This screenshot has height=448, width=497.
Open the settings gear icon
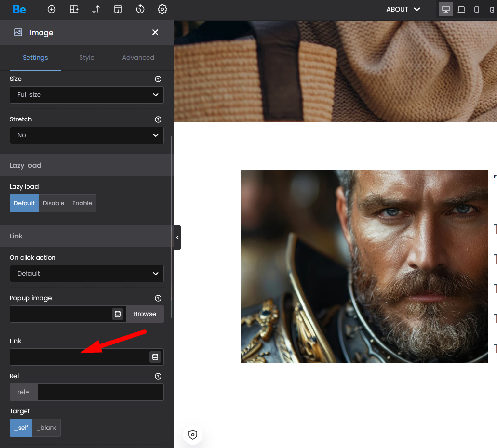coord(162,9)
